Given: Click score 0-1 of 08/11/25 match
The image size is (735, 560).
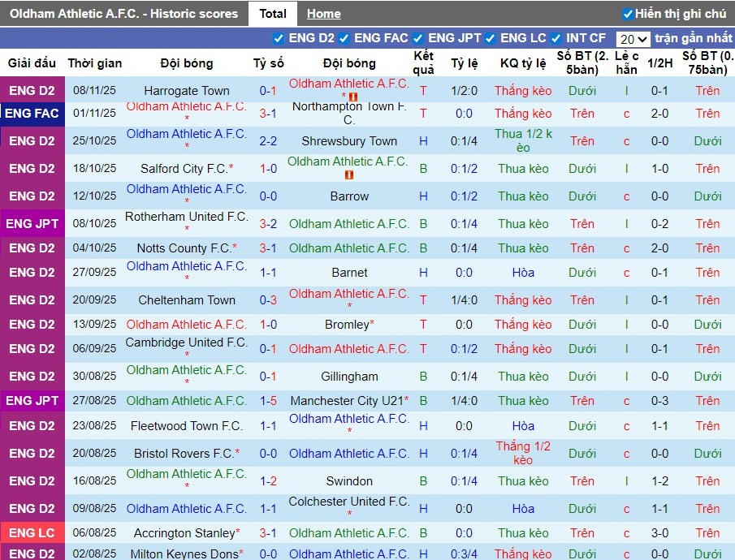Looking at the screenshot, I should pos(268,90).
